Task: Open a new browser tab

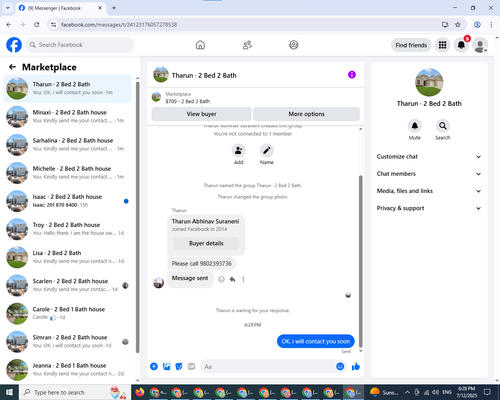Action: point(114,8)
